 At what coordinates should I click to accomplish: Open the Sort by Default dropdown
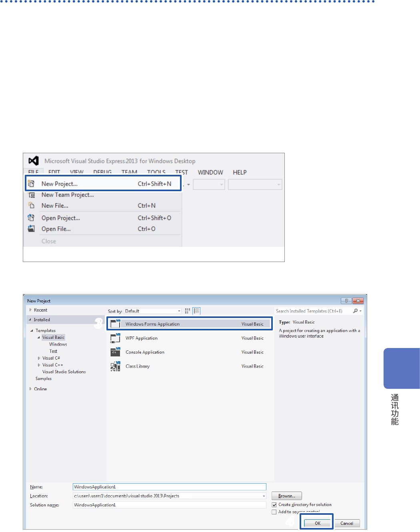pyautogui.click(x=153, y=311)
